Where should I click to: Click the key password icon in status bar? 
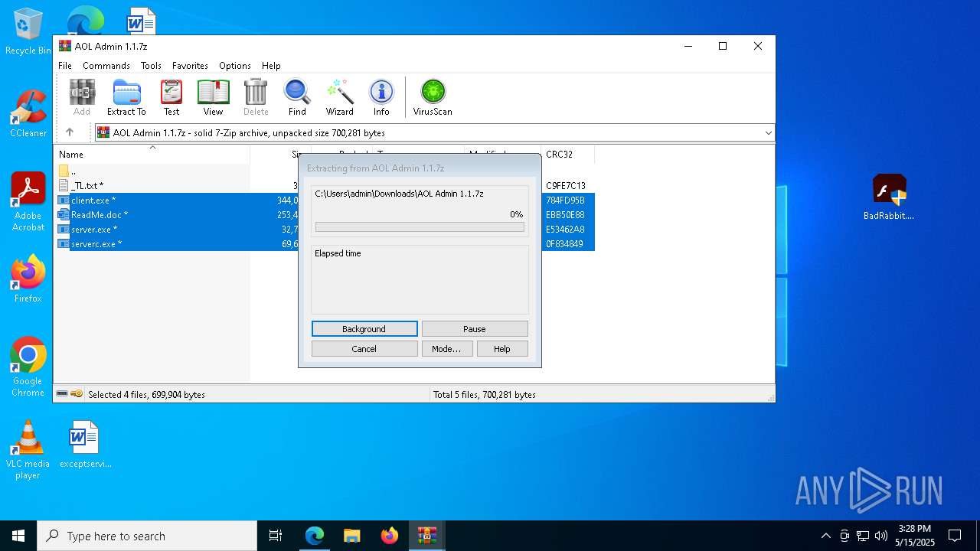pos(77,394)
